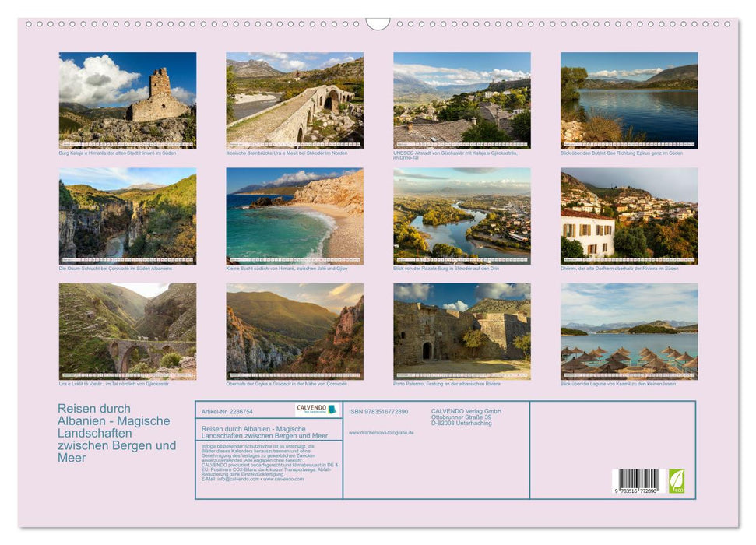Viewport: 756px width, 545px height.
Task: Click the ISBN 9783516772890 text
Action: (x=378, y=411)
